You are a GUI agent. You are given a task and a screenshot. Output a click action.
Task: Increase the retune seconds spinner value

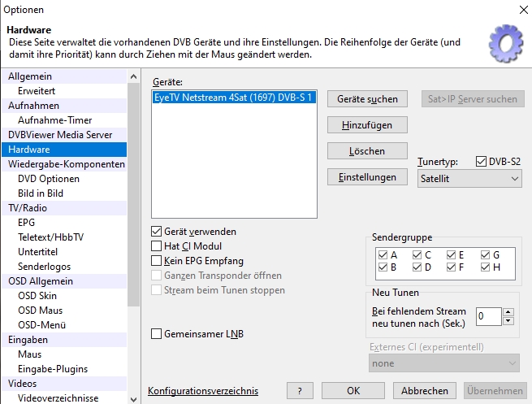point(508,311)
